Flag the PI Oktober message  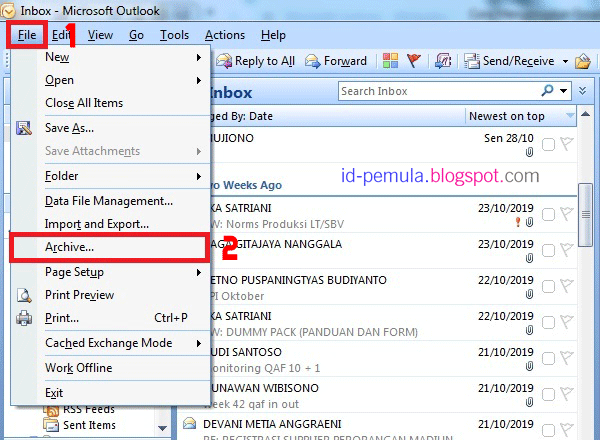567,286
